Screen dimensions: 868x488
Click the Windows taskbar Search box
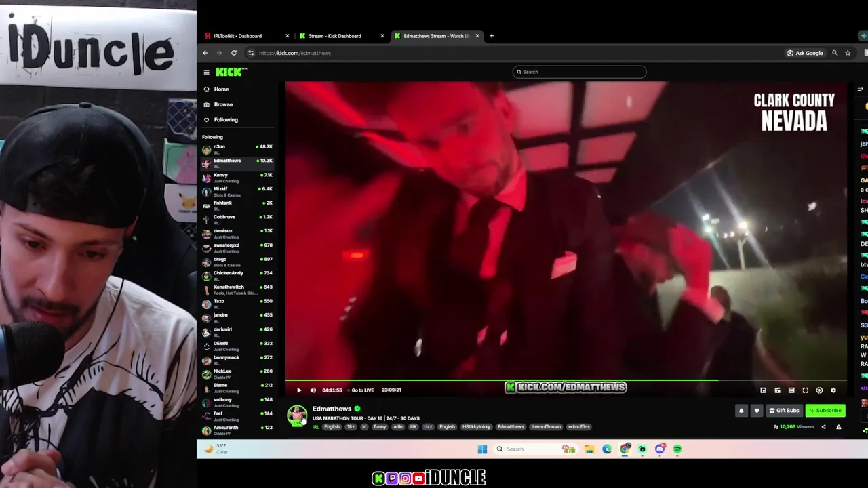pyautogui.click(x=536, y=449)
